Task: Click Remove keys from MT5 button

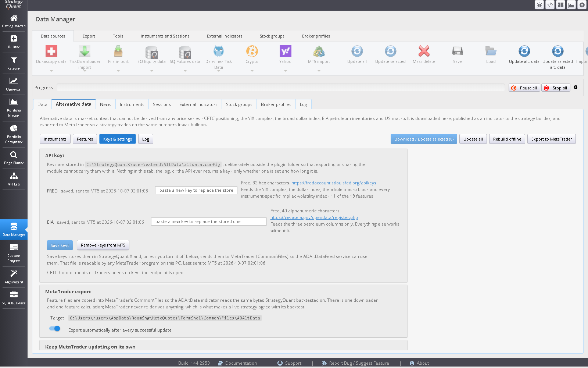Action: coord(103,245)
